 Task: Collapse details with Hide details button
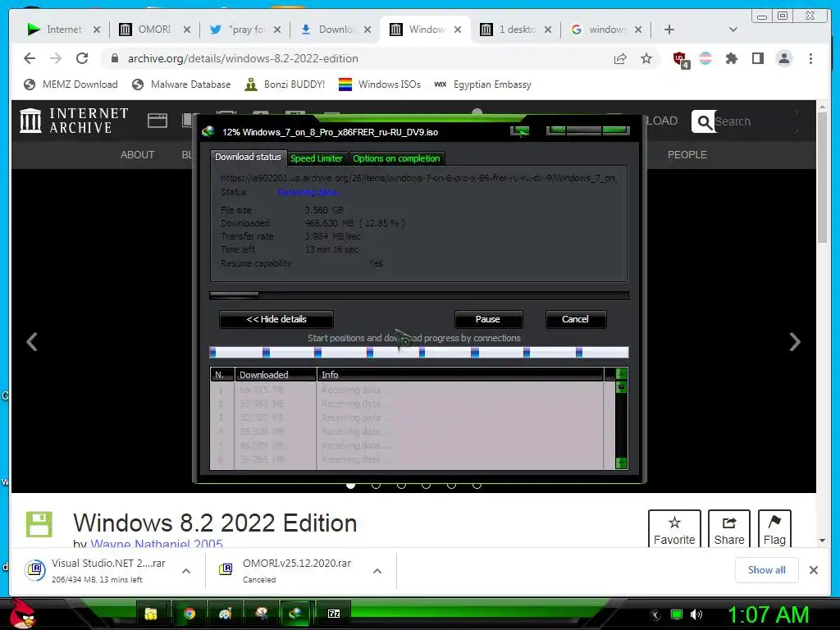(276, 319)
